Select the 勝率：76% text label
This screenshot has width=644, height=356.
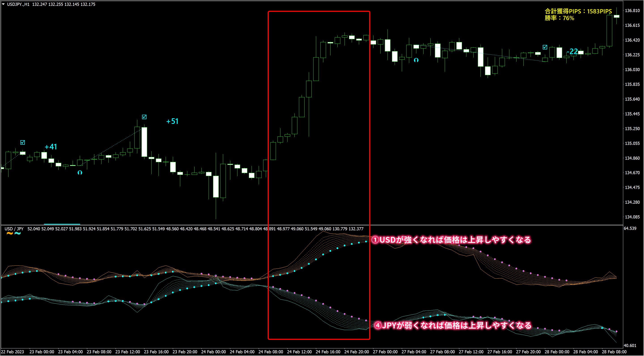(559, 18)
